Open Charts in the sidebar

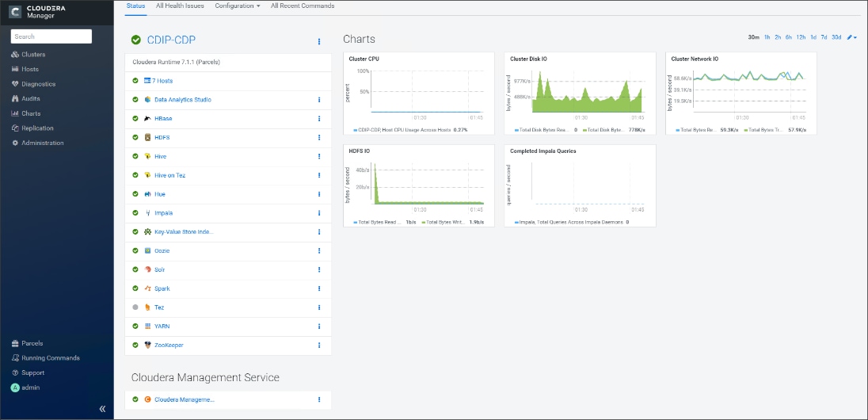(x=26, y=113)
